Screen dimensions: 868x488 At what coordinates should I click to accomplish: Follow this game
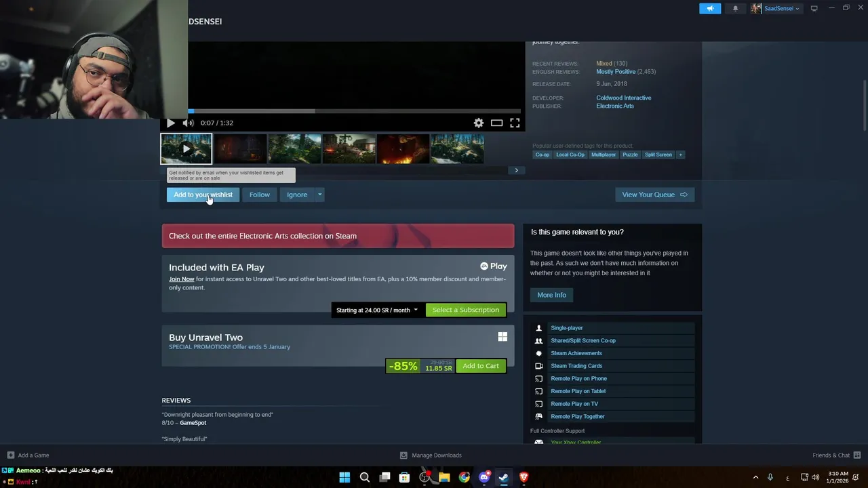point(259,195)
